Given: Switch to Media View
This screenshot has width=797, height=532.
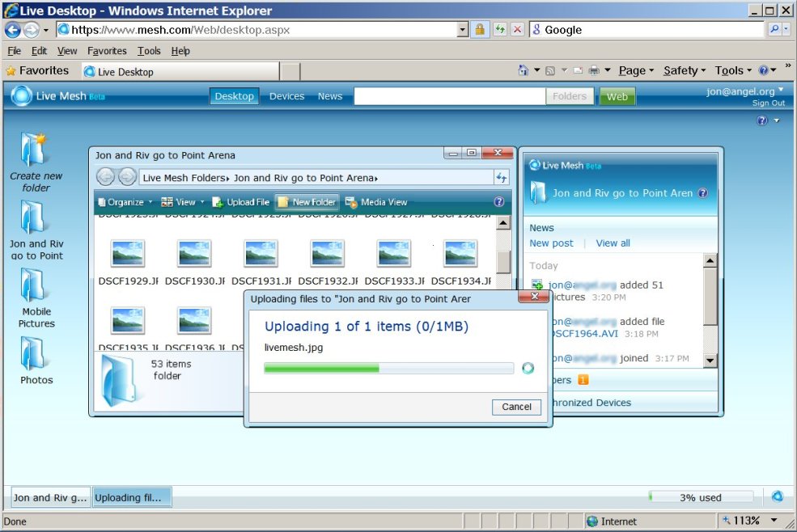Looking at the screenshot, I should (x=376, y=201).
